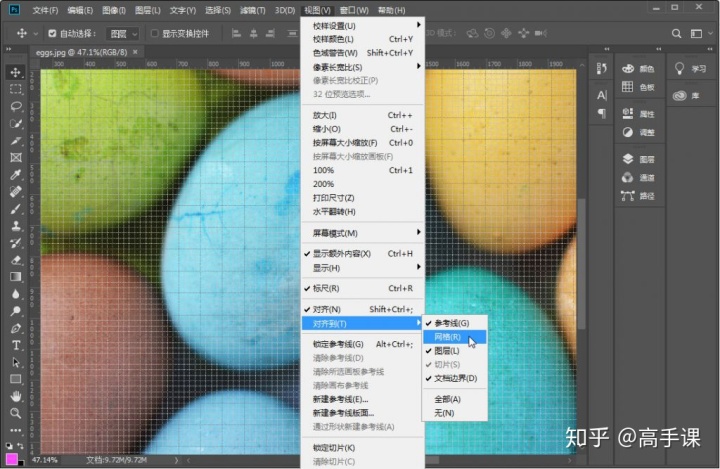720x469 pixels.
Task: Open the Move tool preset dropdown arrow
Action: click(35, 34)
